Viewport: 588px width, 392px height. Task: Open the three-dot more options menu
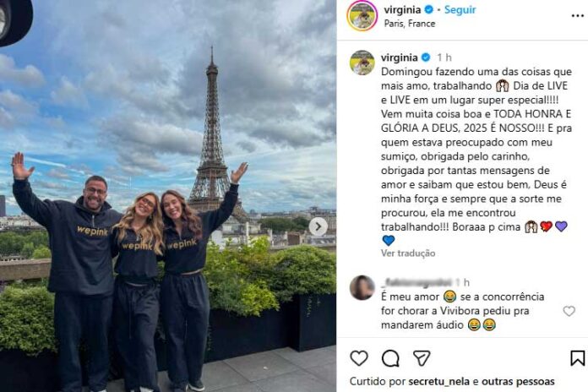tap(578, 16)
